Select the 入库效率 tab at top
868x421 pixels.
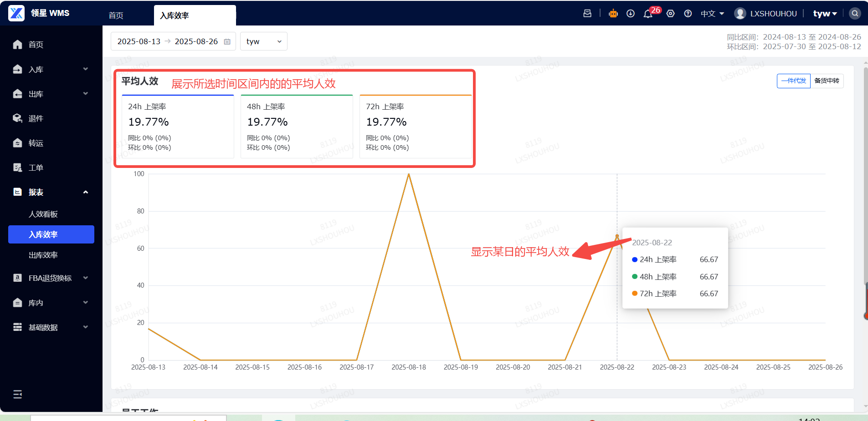195,15
